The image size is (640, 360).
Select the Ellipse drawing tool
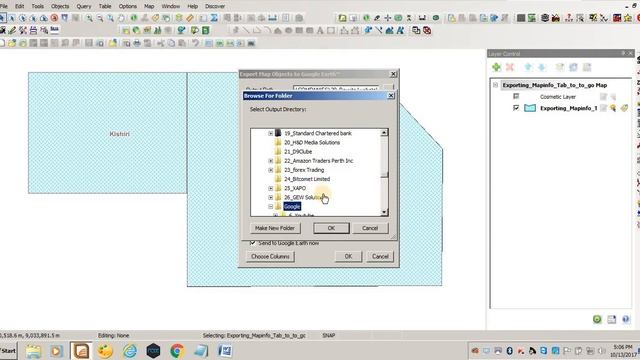click(289, 30)
